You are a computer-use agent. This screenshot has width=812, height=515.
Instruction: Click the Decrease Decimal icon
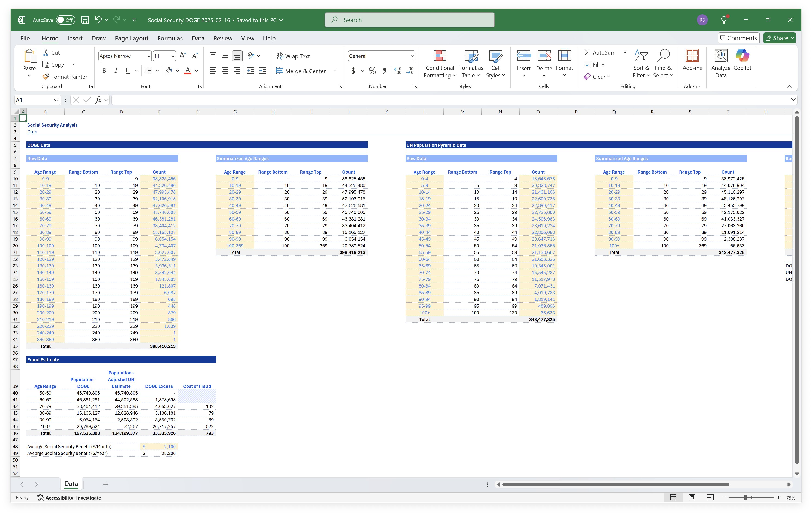pos(410,71)
